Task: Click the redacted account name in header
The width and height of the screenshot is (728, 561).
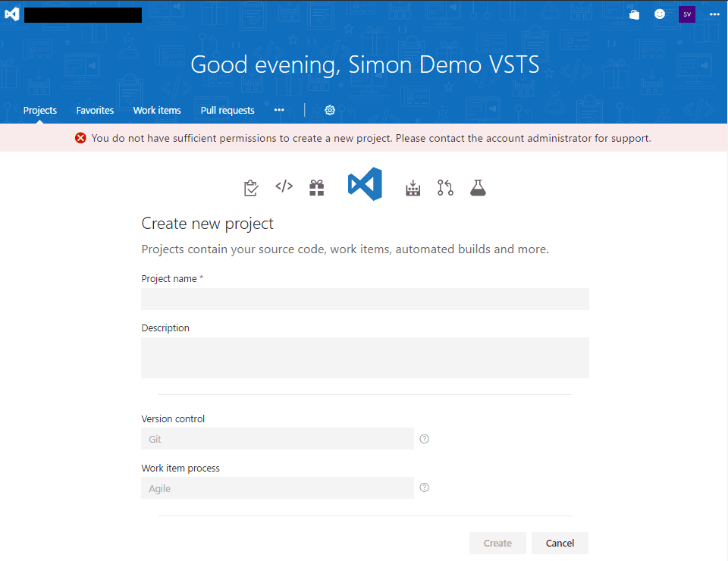Action: click(83, 15)
